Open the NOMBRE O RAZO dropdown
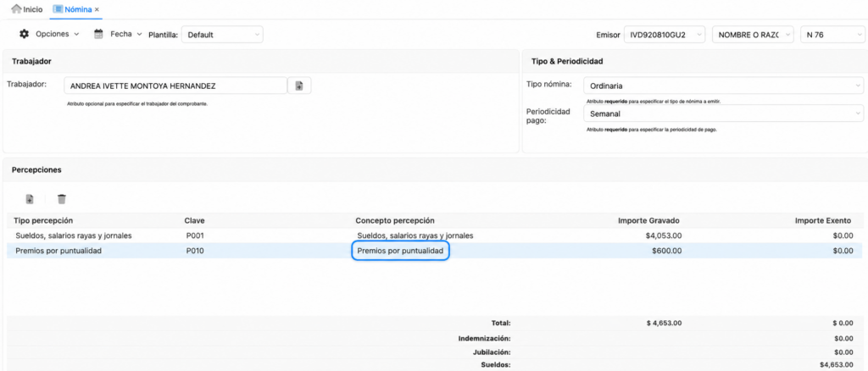This screenshot has height=371, width=868. (753, 34)
